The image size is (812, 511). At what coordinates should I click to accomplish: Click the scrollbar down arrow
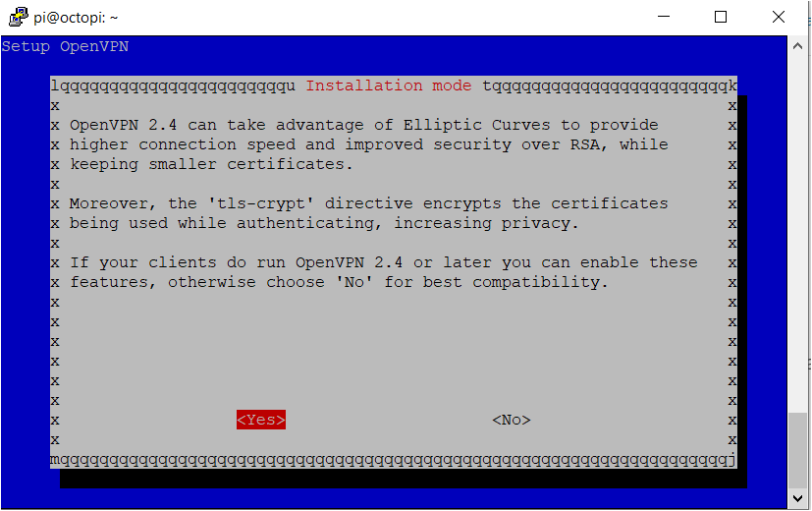coord(797,499)
